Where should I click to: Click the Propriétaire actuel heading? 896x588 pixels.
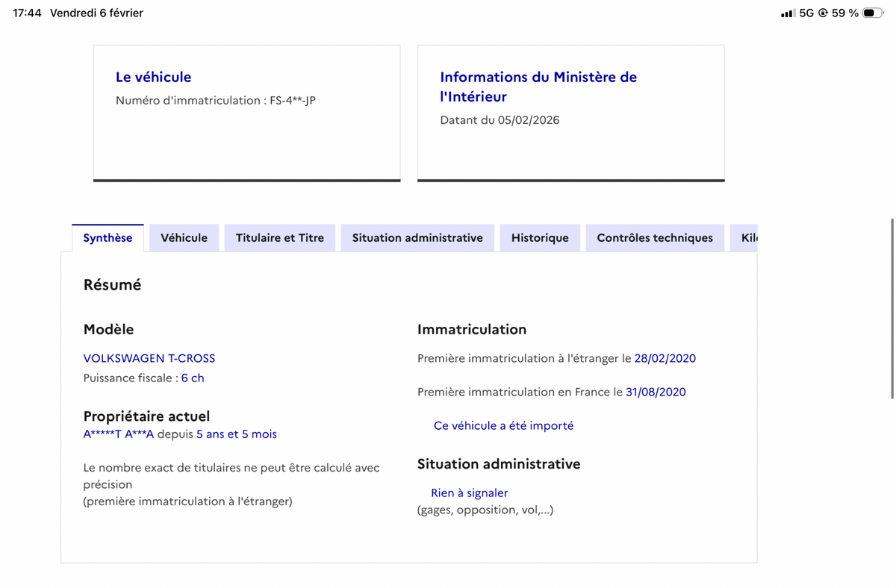146,416
